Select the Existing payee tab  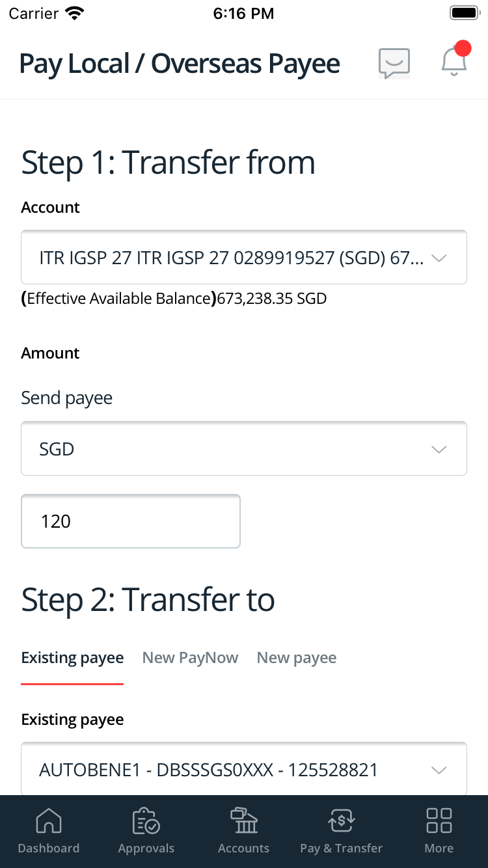(x=72, y=657)
